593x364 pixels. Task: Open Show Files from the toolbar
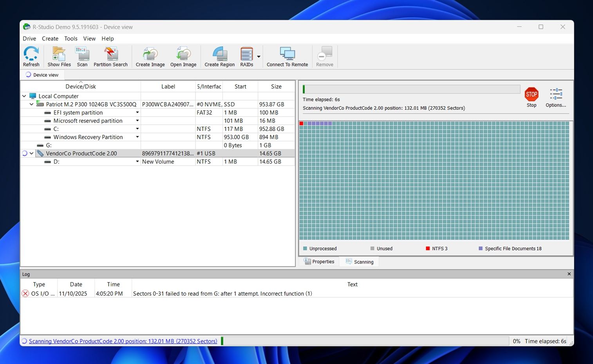click(x=59, y=56)
